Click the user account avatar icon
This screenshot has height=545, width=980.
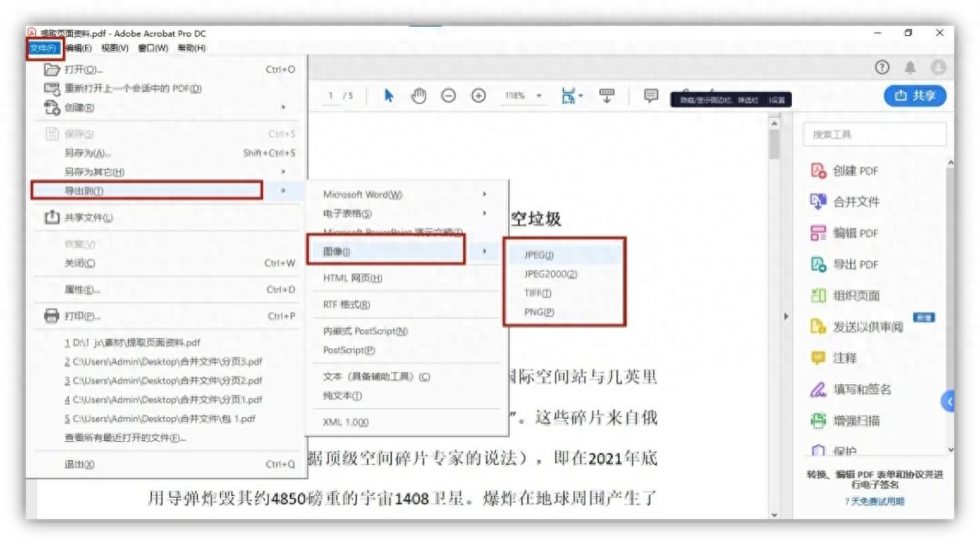pyautogui.click(x=938, y=68)
